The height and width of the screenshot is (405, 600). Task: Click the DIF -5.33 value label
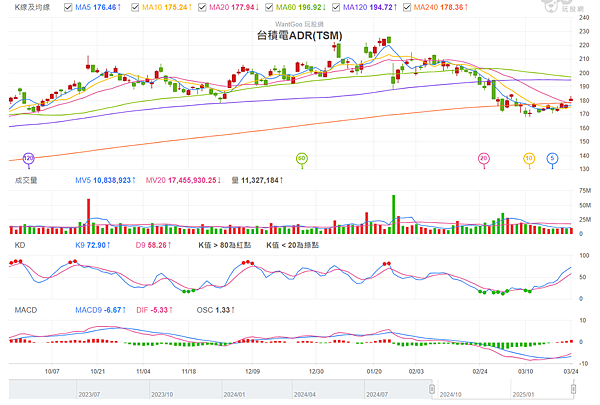click(x=154, y=310)
